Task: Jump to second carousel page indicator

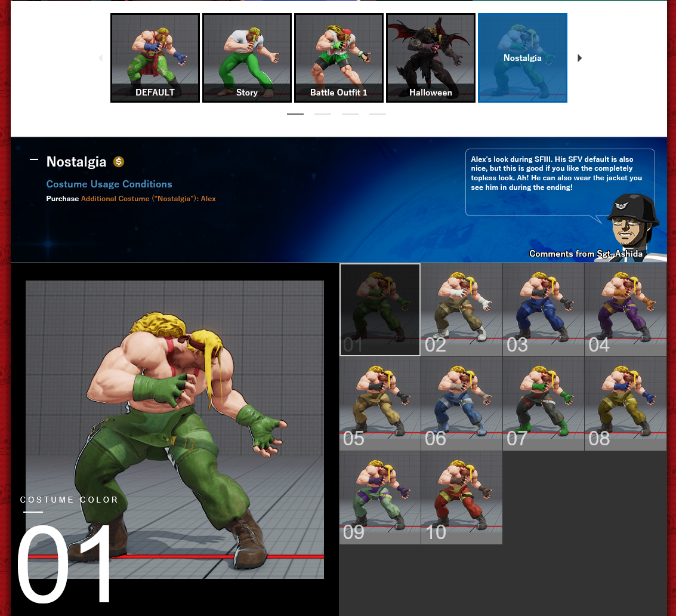Action: 322,115
